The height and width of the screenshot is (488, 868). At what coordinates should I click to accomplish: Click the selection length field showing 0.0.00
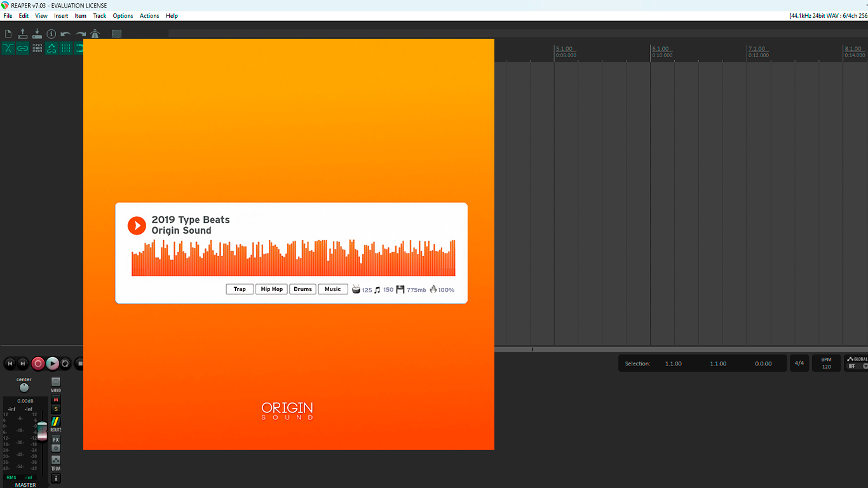pyautogui.click(x=763, y=363)
